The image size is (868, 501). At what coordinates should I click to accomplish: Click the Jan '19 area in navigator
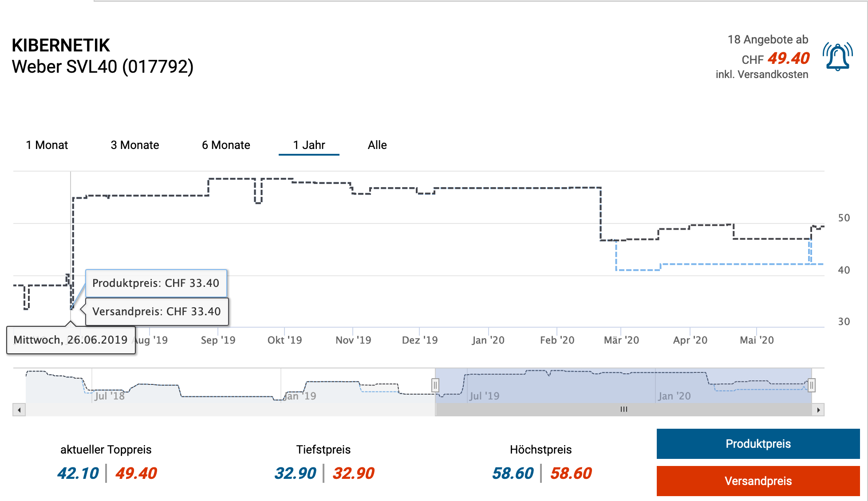[301, 396]
